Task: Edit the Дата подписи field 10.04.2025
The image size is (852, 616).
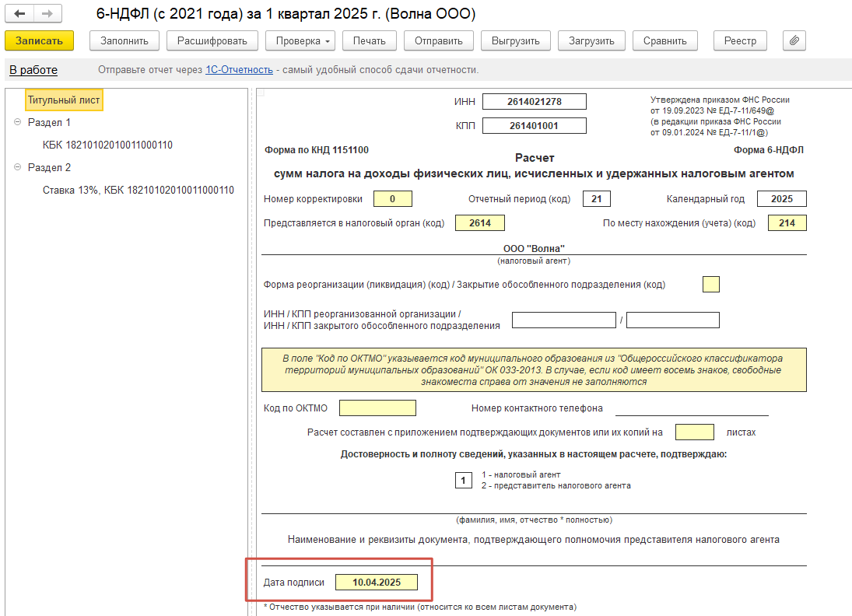Action: coord(377,583)
